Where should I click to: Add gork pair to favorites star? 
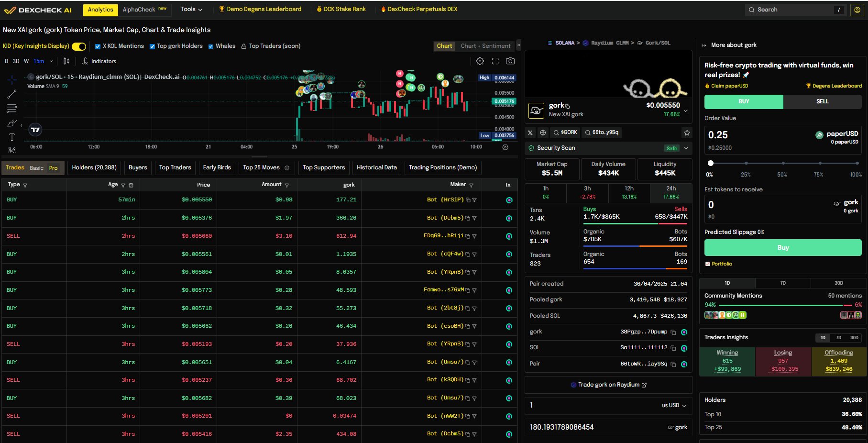(x=687, y=133)
